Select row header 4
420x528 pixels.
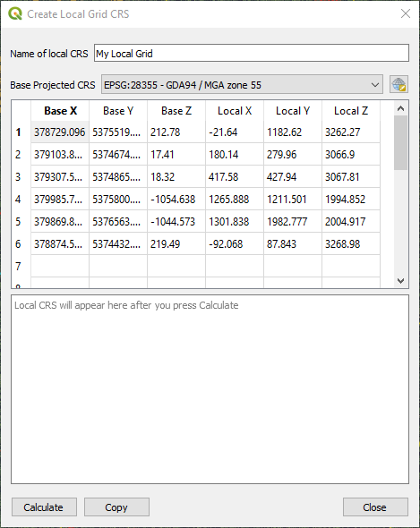(x=21, y=199)
